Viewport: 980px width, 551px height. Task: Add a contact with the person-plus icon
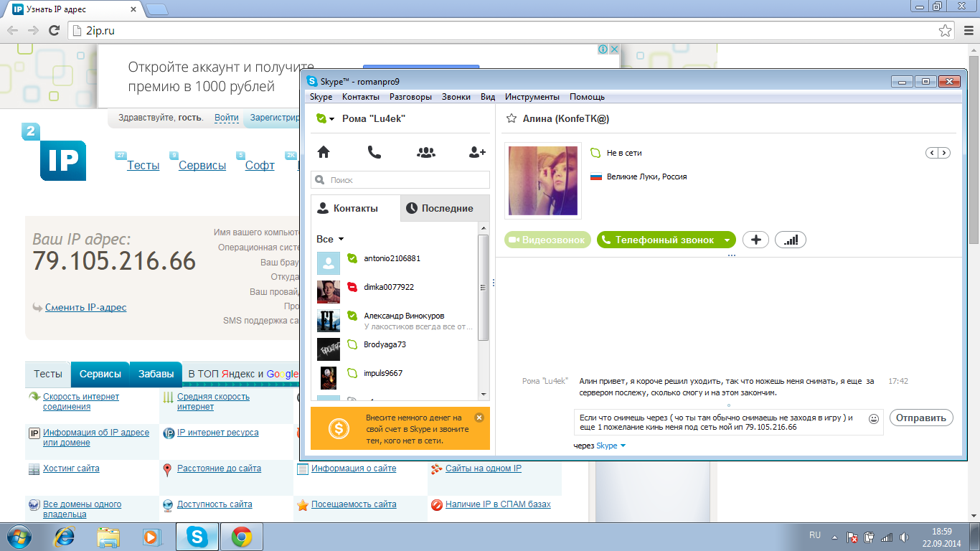[477, 152]
